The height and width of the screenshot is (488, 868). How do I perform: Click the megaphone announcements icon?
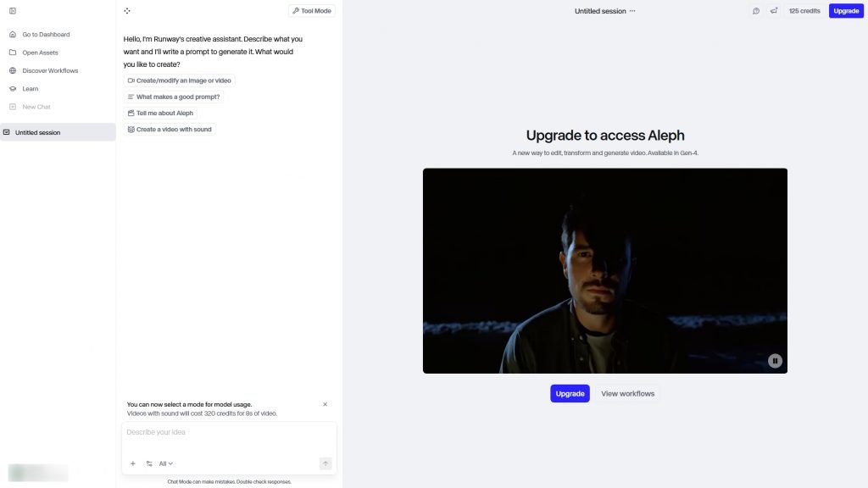[x=774, y=11]
